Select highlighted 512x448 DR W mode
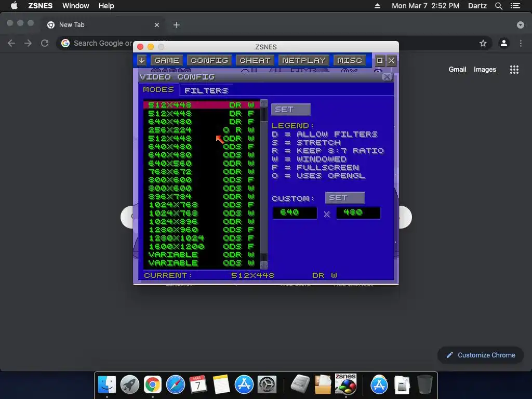The image size is (532, 399). pos(202,105)
